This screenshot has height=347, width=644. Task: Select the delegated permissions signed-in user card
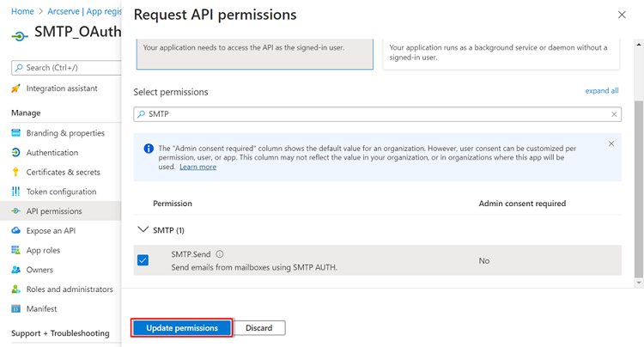pos(255,53)
